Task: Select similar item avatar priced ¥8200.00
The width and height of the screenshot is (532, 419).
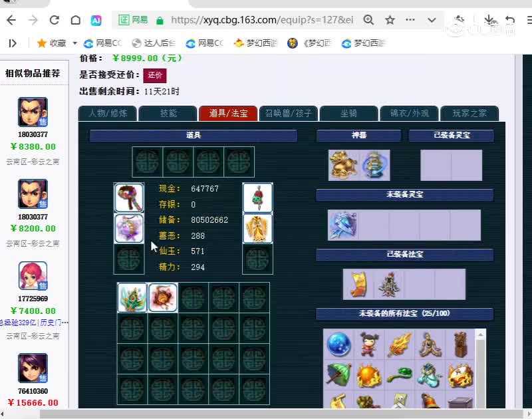Action: coord(33,194)
